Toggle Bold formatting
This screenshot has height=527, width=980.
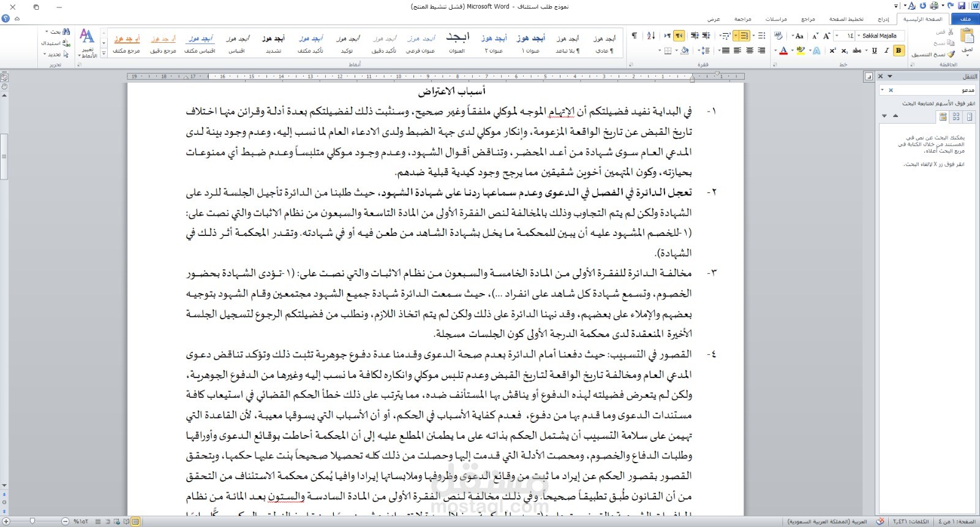(899, 51)
